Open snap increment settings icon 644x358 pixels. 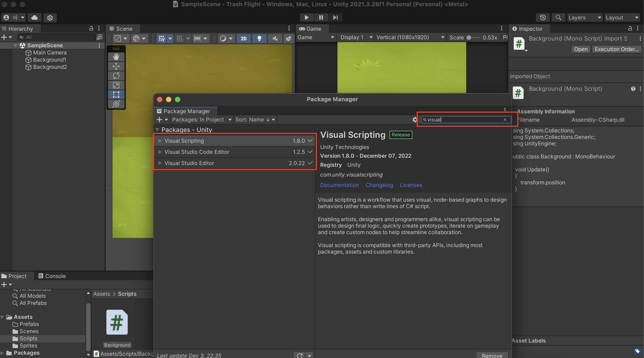197,39
